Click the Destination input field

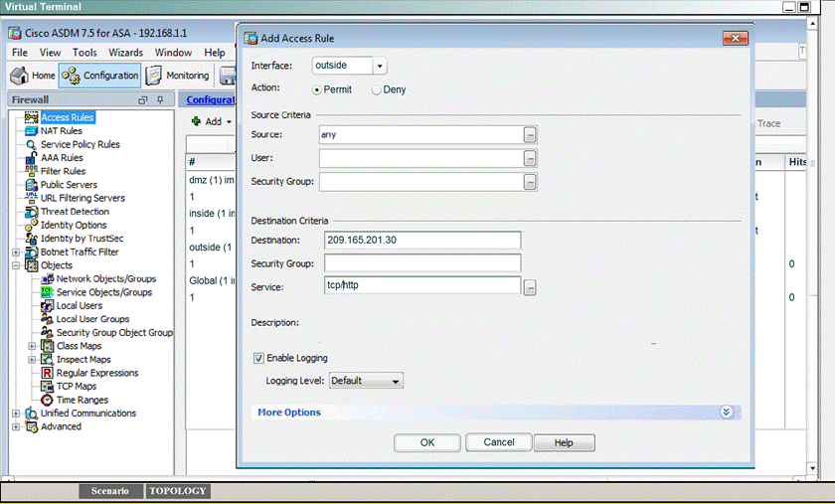click(421, 241)
